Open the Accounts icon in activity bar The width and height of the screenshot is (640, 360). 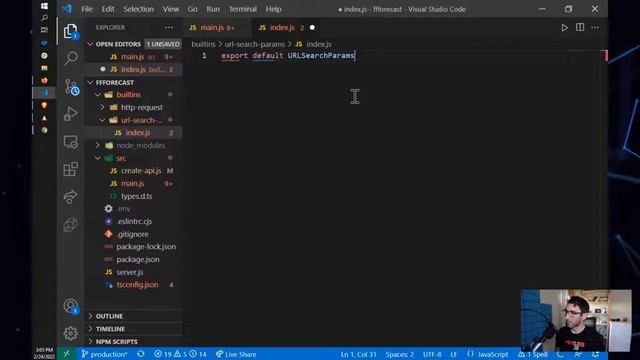click(71, 306)
